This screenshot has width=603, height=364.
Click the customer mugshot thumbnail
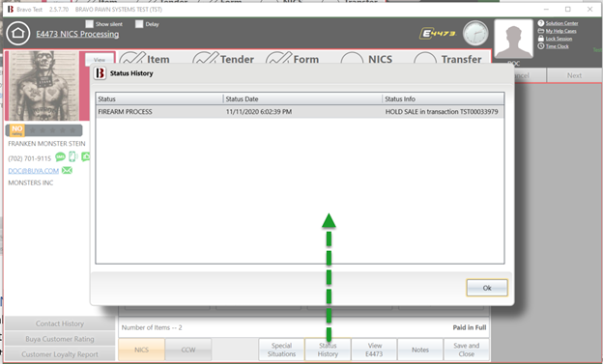click(x=43, y=86)
